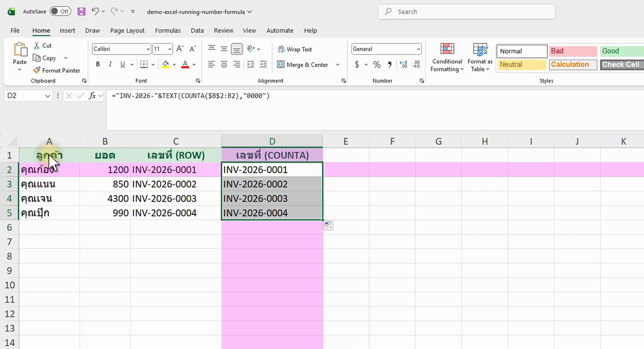This screenshot has height=349, width=644.
Task: Apply Comma Style format
Action: coord(389,64)
